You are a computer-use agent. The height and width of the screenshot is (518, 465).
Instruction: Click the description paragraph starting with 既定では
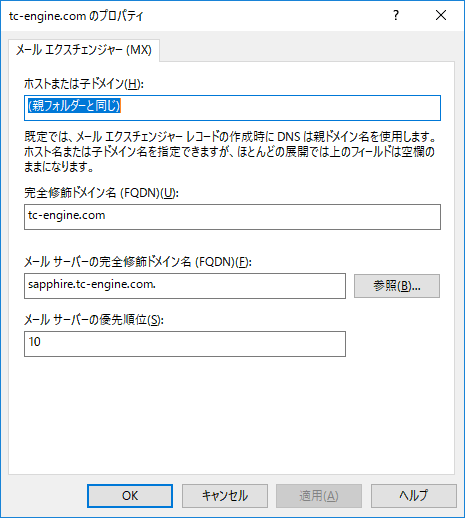coord(230,152)
